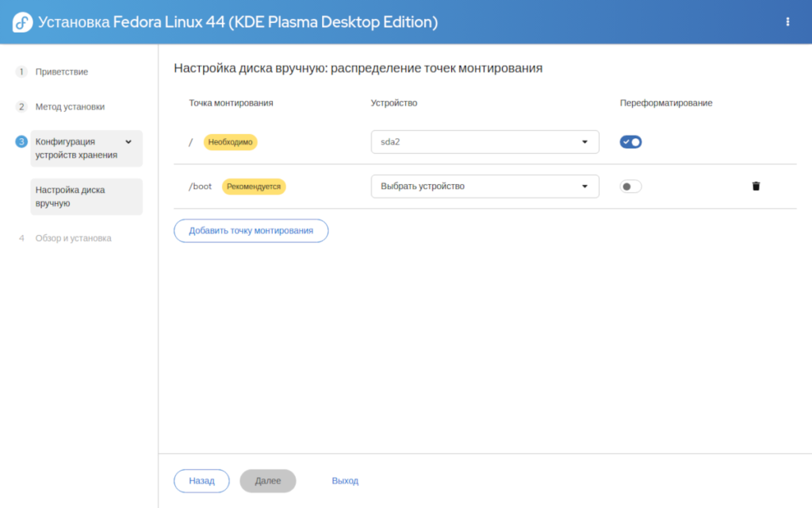The width and height of the screenshot is (812, 508).
Task: Select step 4 'Обзор и установка'
Action: pyautogui.click(x=73, y=238)
